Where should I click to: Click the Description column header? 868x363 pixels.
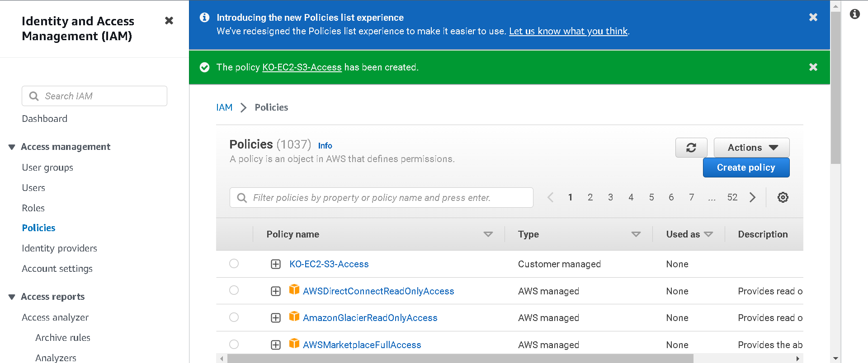(763, 234)
